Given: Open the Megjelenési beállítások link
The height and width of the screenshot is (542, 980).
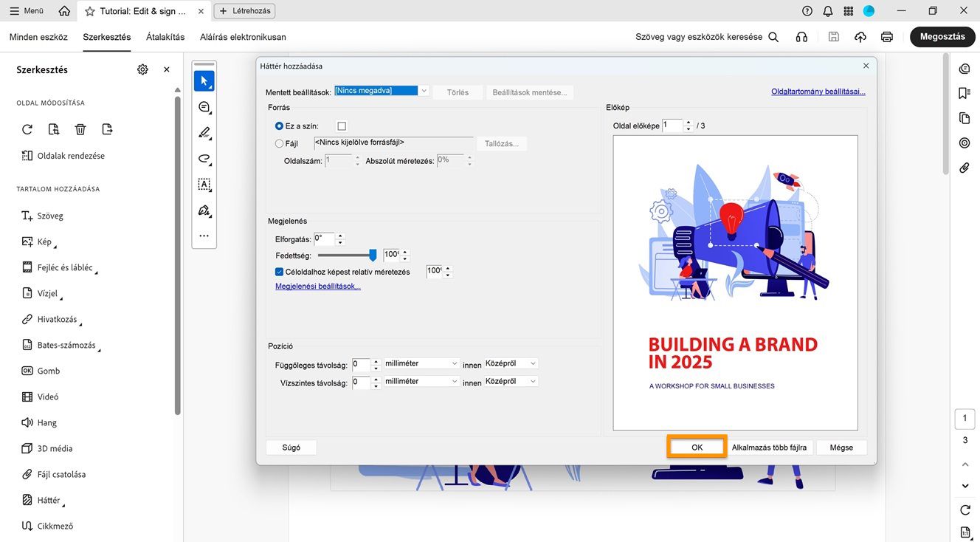Looking at the screenshot, I should (x=318, y=287).
